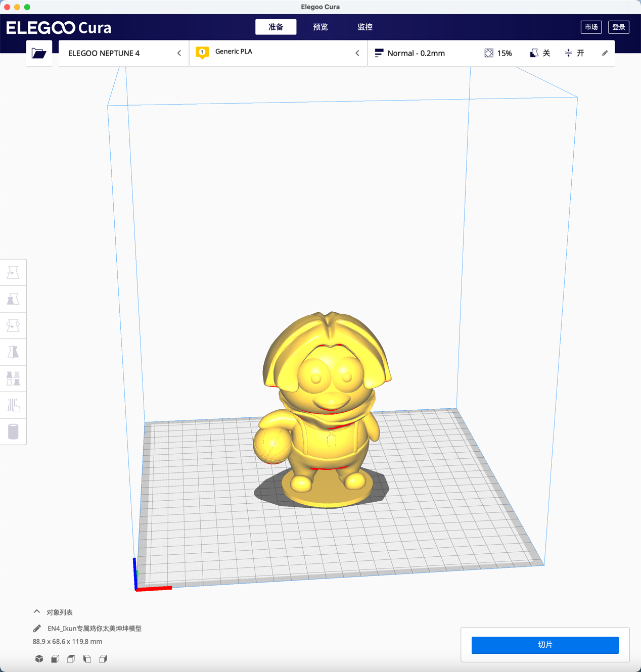Collapse the 对象列表 object list

pyautogui.click(x=37, y=612)
